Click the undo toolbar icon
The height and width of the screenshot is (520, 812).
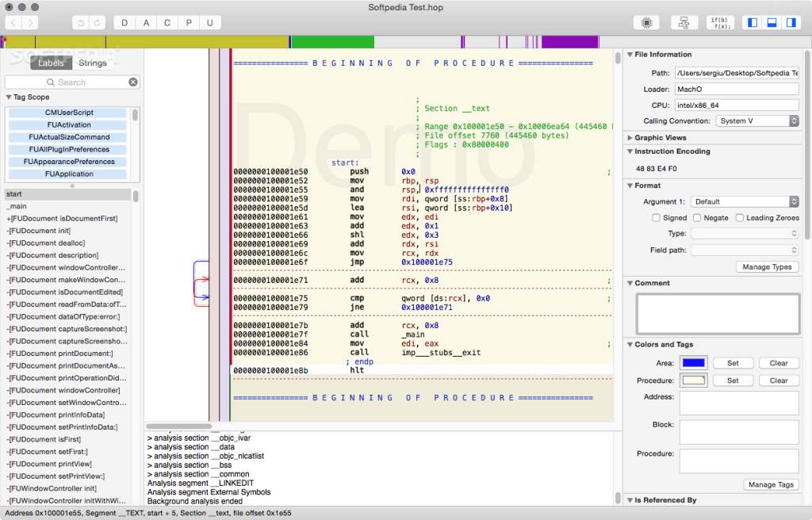click(81, 23)
